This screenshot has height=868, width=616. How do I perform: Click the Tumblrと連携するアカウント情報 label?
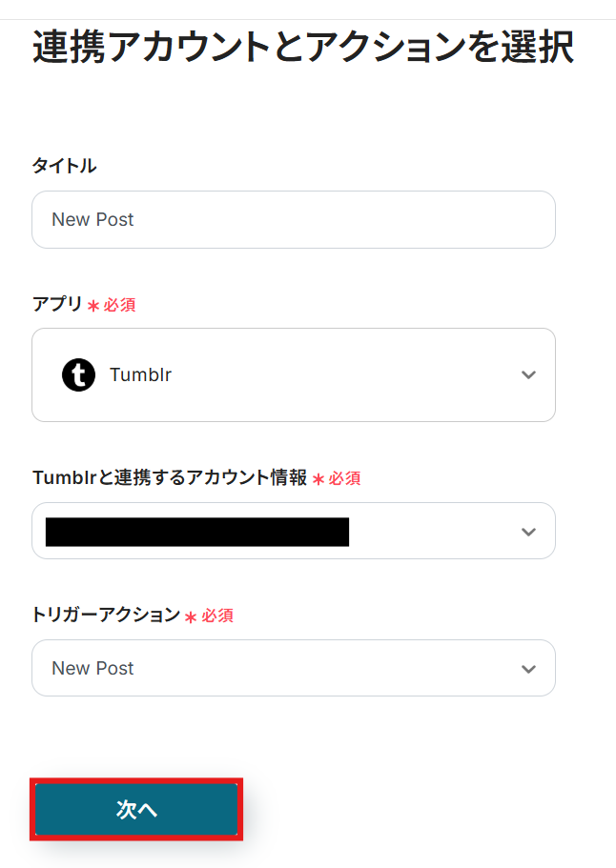169,478
